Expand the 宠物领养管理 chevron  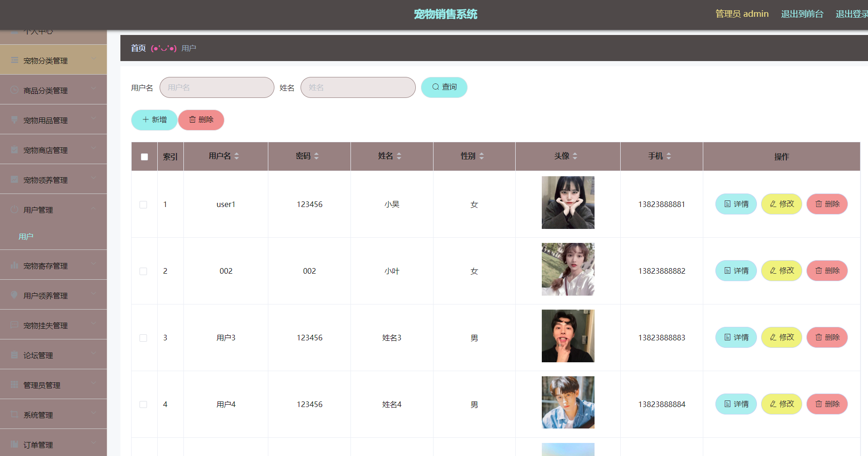click(94, 178)
